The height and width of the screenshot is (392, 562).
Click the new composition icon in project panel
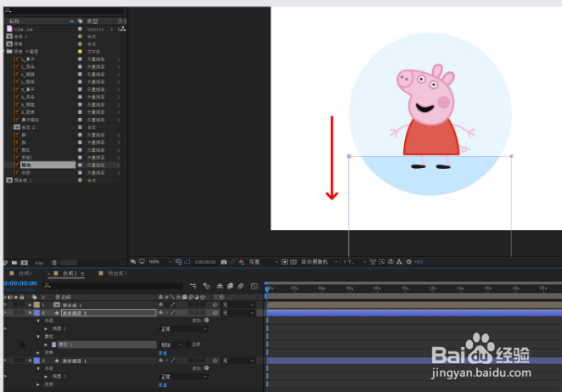(x=24, y=263)
